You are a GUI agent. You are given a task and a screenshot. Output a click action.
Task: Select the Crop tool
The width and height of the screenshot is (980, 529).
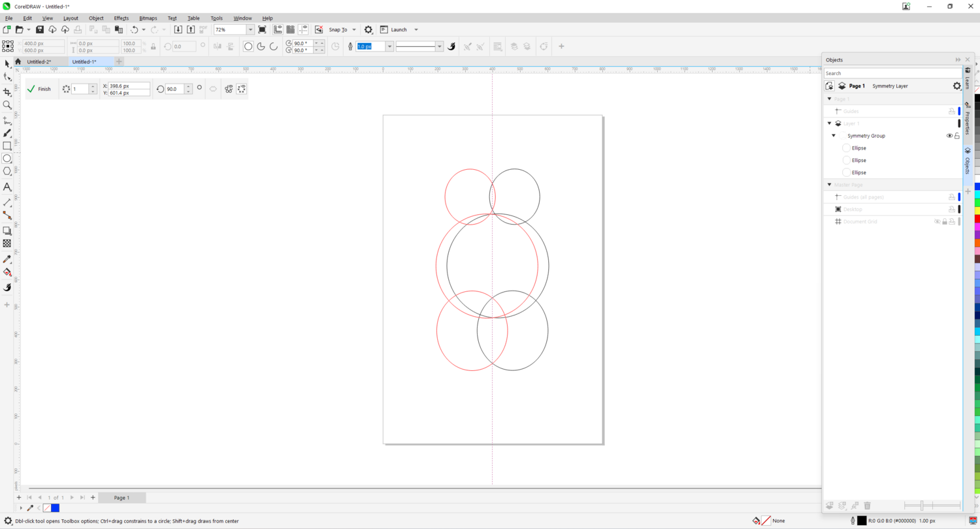coord(7,92)
